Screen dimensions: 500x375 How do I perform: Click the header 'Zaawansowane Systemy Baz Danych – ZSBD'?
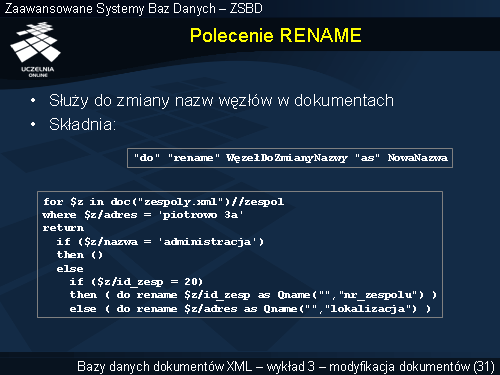[x=134, y=8]
